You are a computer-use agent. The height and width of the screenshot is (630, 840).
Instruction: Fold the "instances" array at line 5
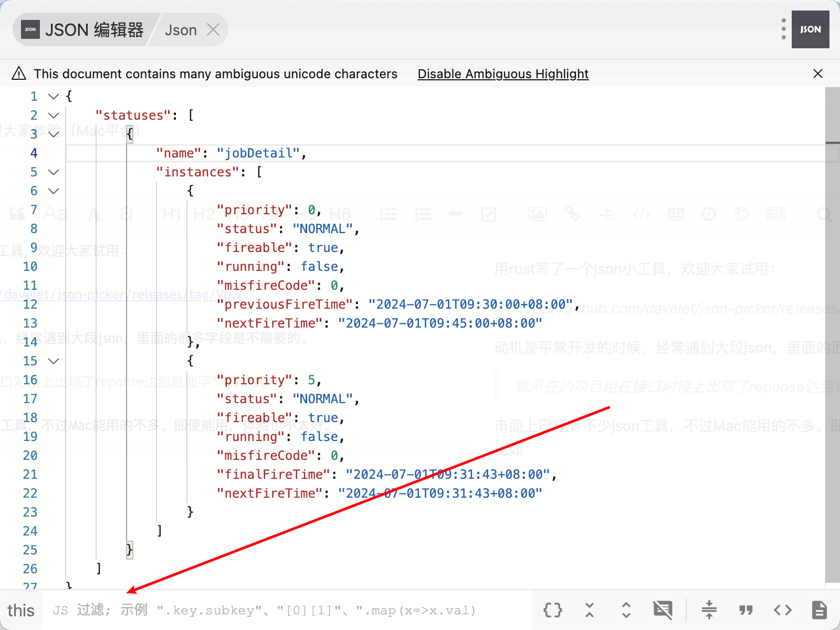(54, 172)
